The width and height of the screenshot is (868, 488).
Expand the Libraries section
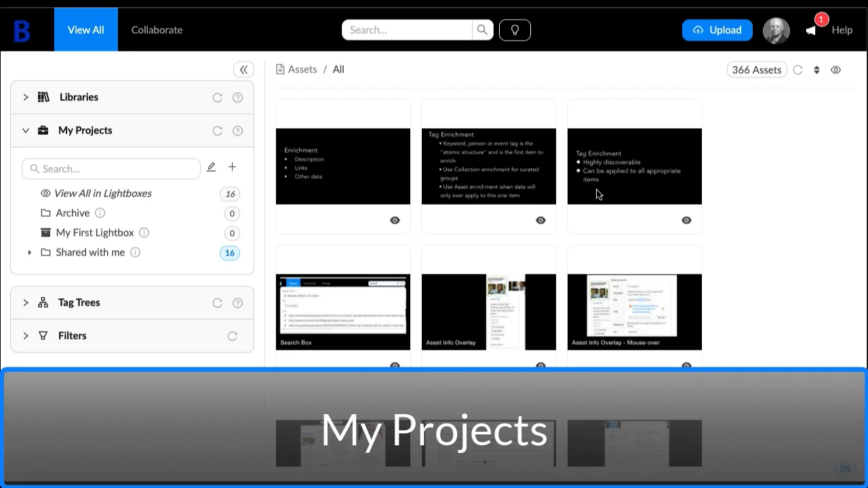tap(25, 98)
